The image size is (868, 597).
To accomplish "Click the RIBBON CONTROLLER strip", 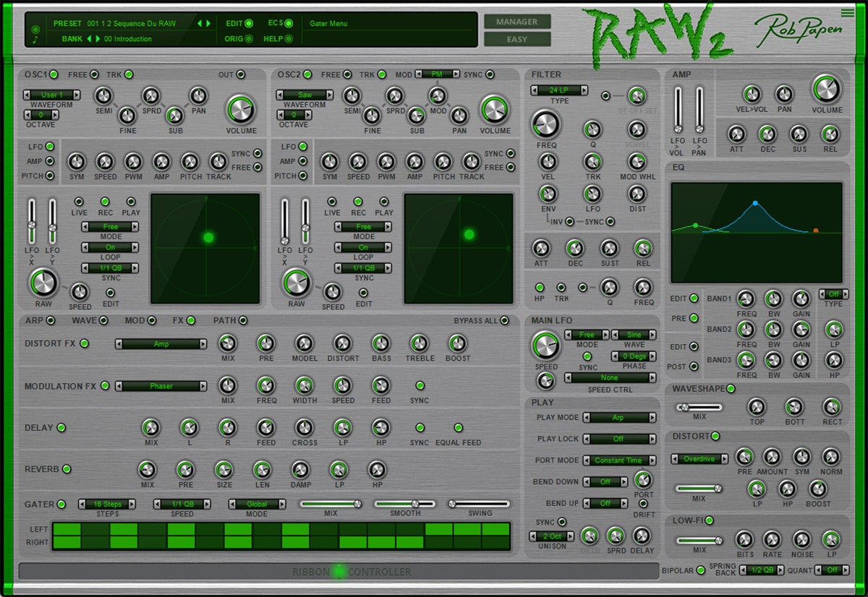I will pos(339,572).
